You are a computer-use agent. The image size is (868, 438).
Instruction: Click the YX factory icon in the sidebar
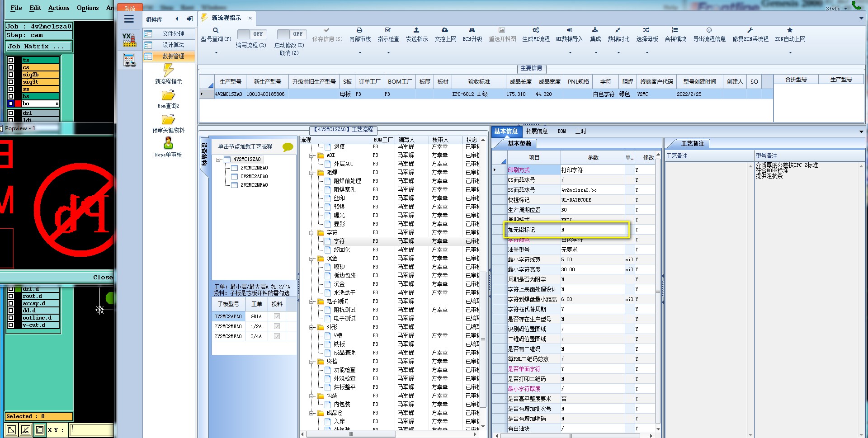tap(129, 40)
